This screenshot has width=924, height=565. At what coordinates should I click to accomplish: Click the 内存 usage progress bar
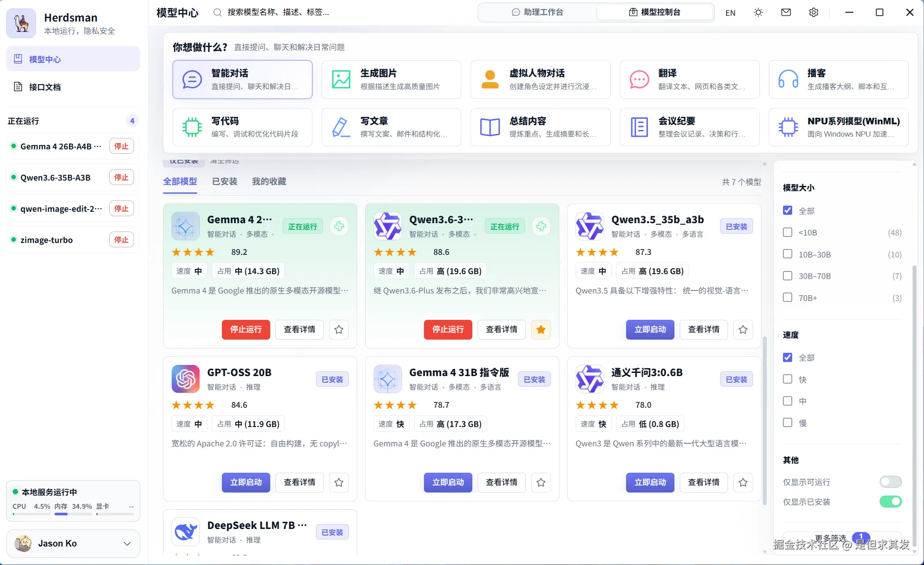(73, 514)
